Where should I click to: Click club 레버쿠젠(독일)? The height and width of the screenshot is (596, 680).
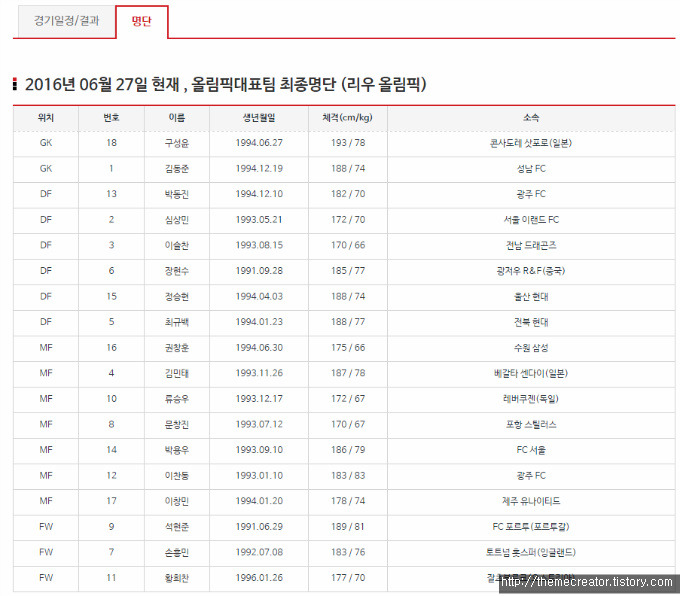[531, 399]
